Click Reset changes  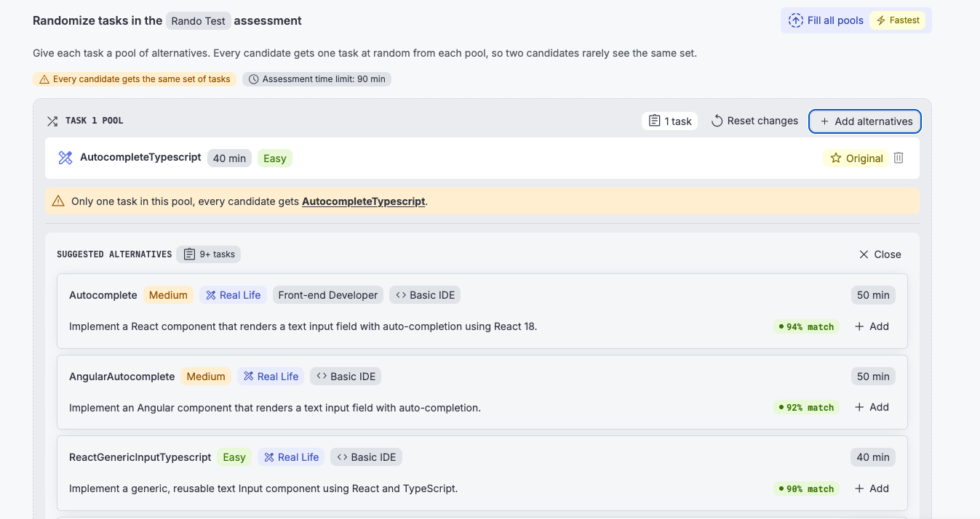pos(754,121)
